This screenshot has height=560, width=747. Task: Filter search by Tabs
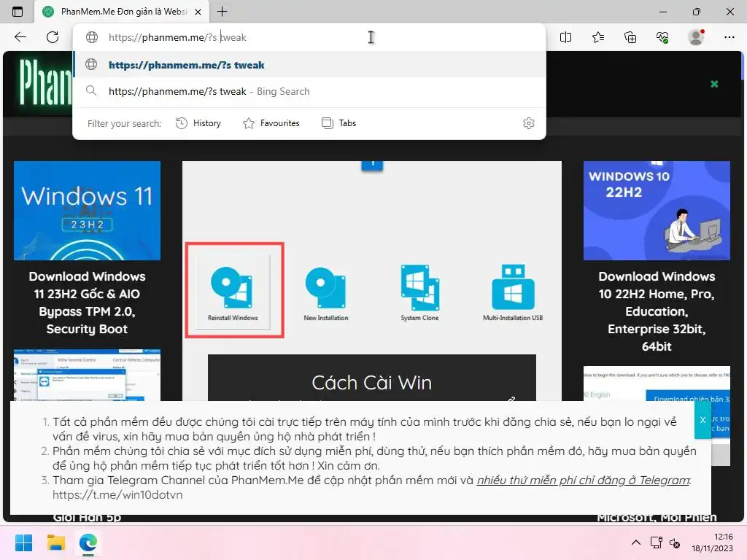(338, 123)
